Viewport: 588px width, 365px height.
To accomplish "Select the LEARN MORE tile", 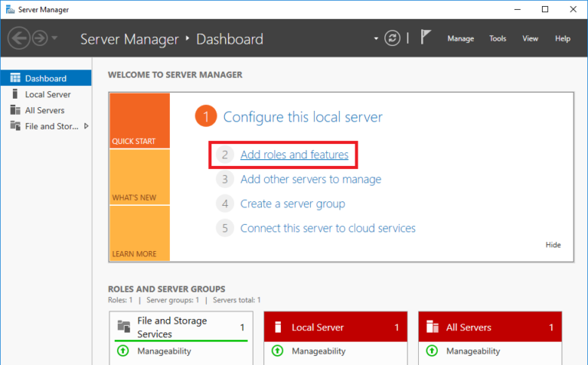I will coord(139,233).
